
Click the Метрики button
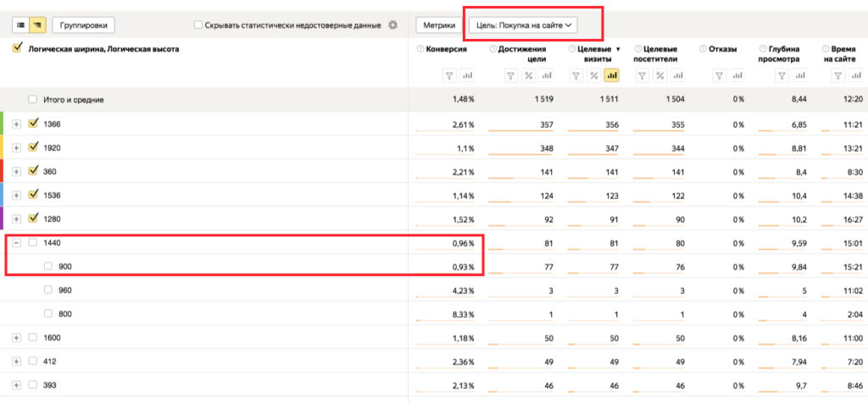click(438, 25)
